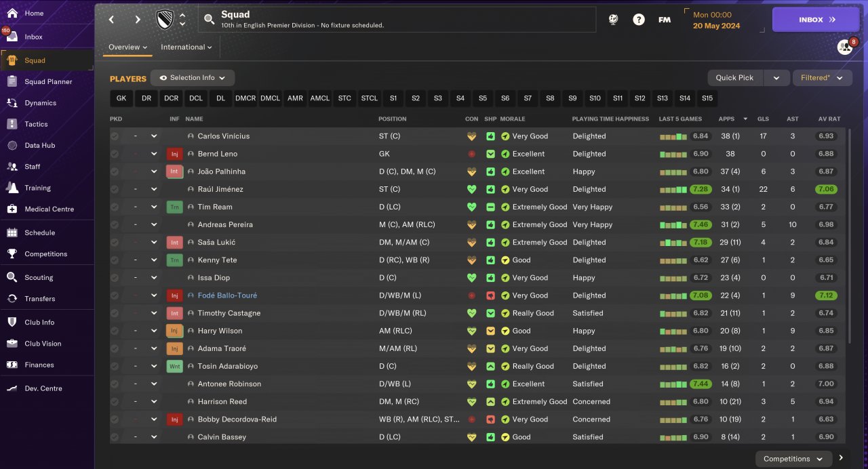Open the Finances sidebar icon
868x469 pixels.
click(12, 365)
